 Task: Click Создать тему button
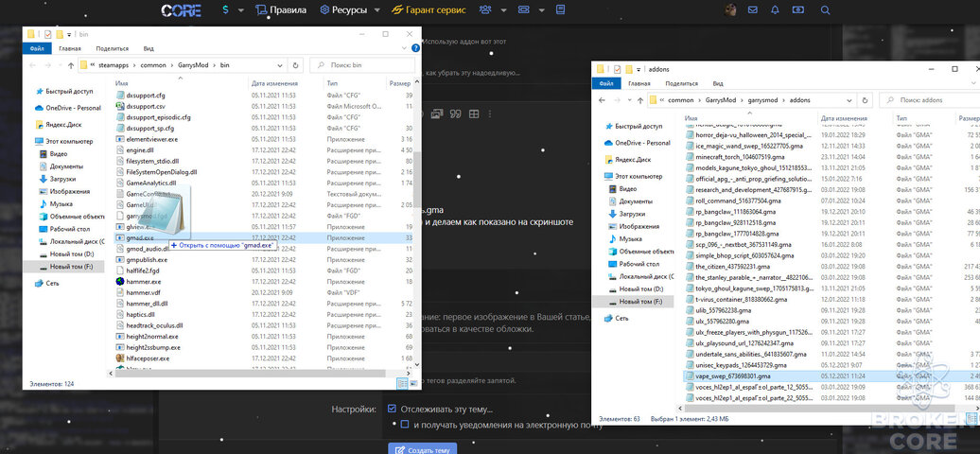click(x=423, y=449)
